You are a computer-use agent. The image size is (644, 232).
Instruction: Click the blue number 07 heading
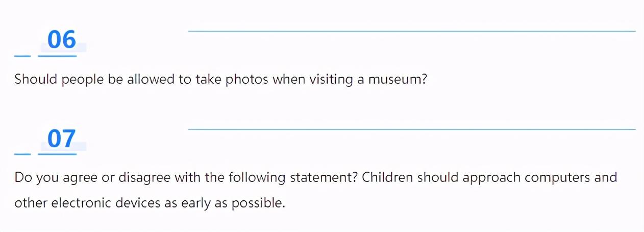click(x=62, y=138)
